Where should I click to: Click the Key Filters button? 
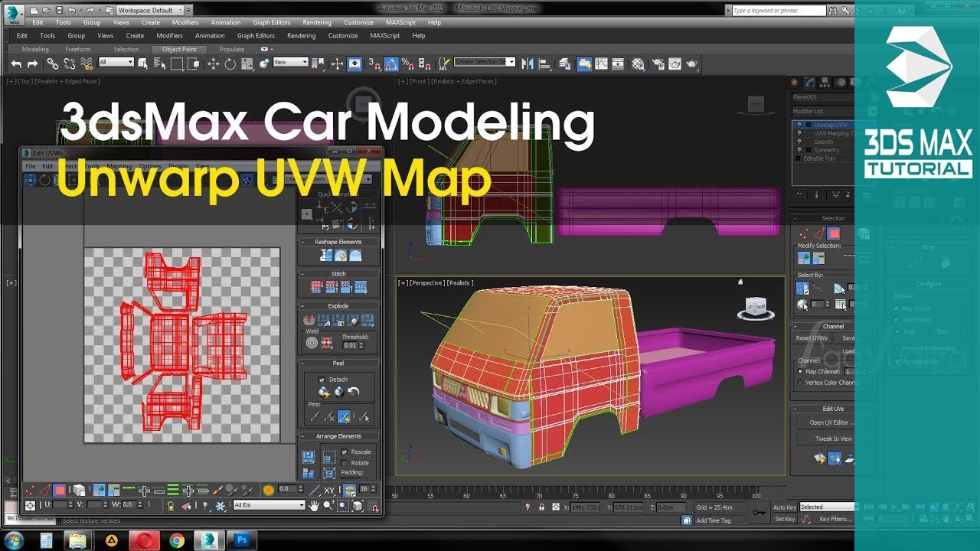pos(835,519)
